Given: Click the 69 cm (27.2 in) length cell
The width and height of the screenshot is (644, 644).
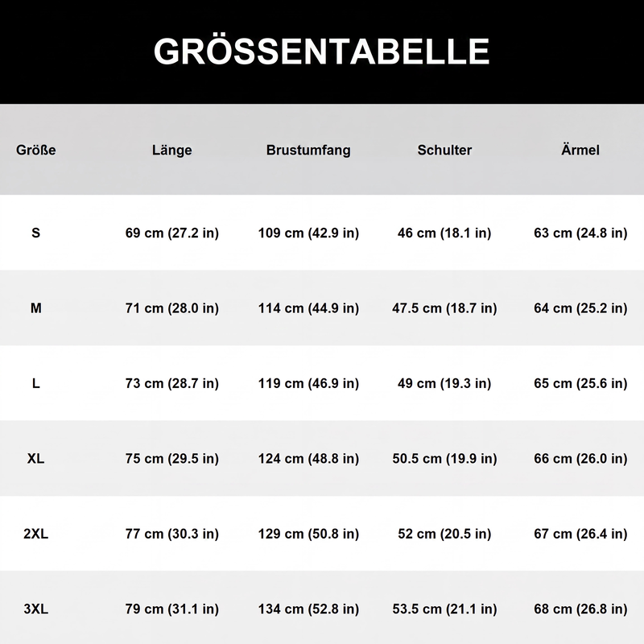Looking at the screenshot, I should pyautogui.click(x=172, y=233).
